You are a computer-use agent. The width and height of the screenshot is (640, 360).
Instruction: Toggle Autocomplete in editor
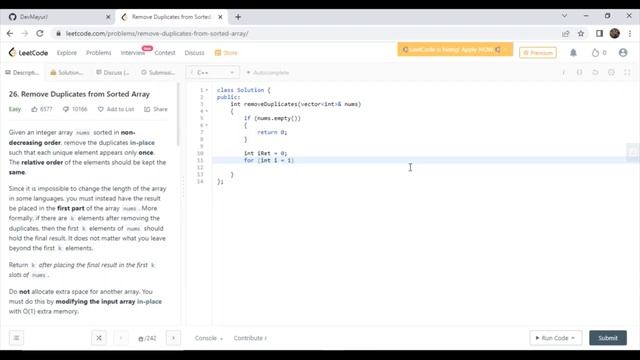267,72
